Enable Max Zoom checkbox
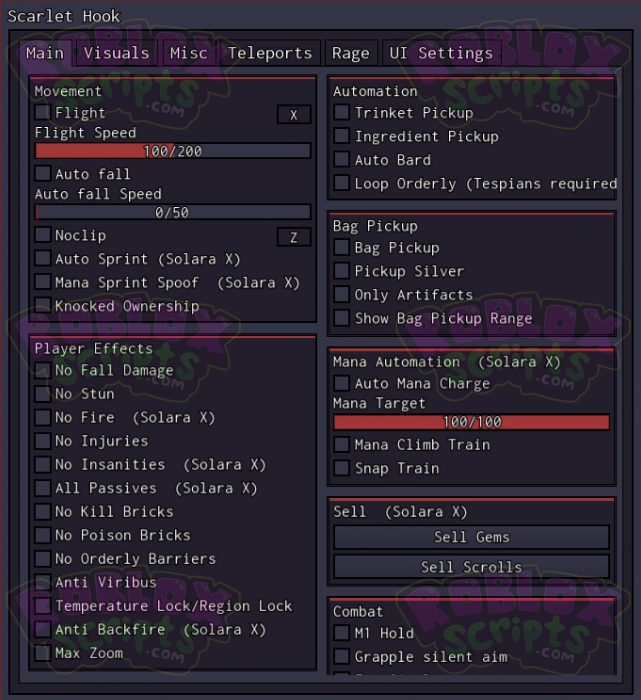The width and height of the screenshot is (641, 700). click(43, 653)
